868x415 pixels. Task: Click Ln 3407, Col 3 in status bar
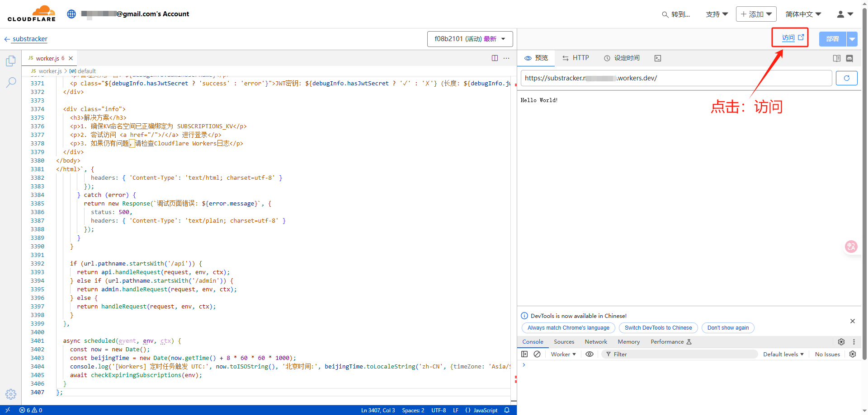pyautogui.click(x=378, y=410)
